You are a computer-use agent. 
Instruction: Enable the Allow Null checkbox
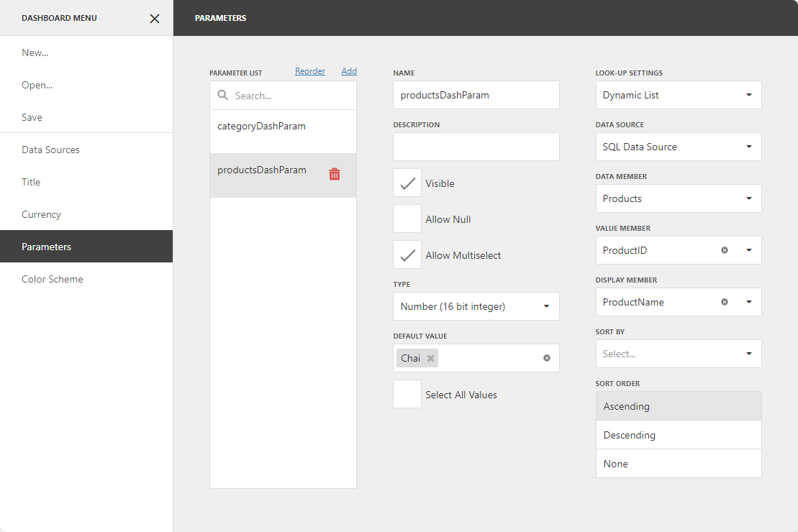(x=407, y=219)
